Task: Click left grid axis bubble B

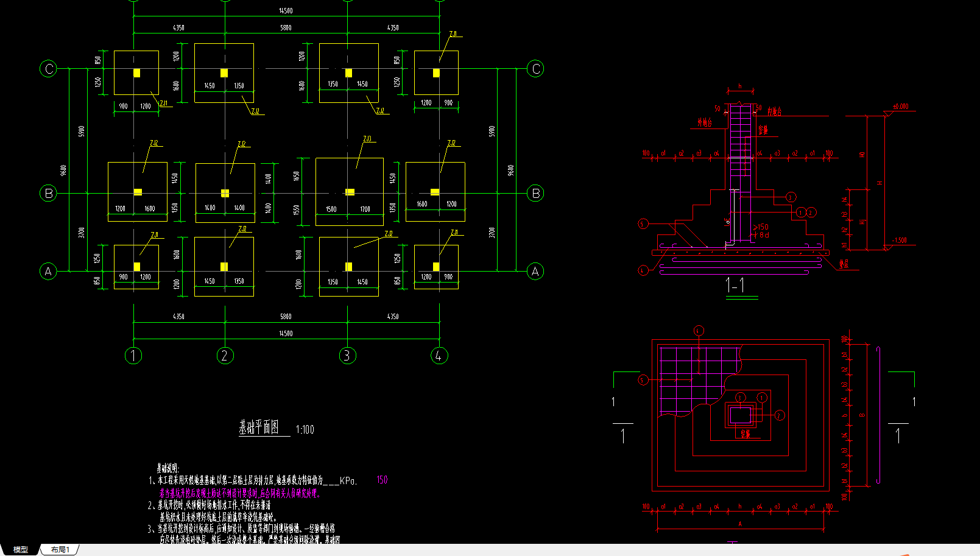Action: tap(48, 194)
